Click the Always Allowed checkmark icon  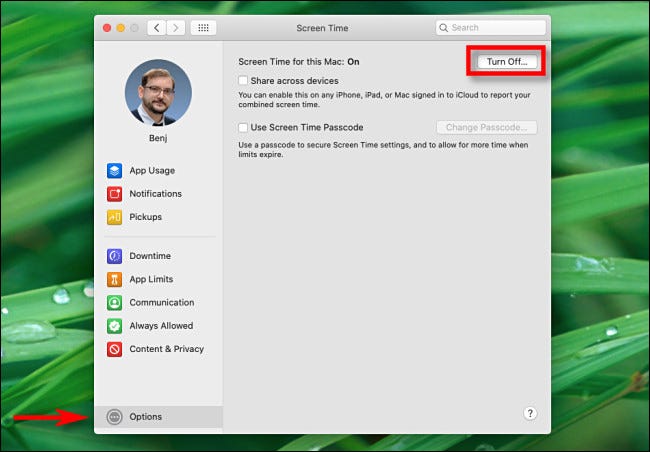click(x=114, y=326)
